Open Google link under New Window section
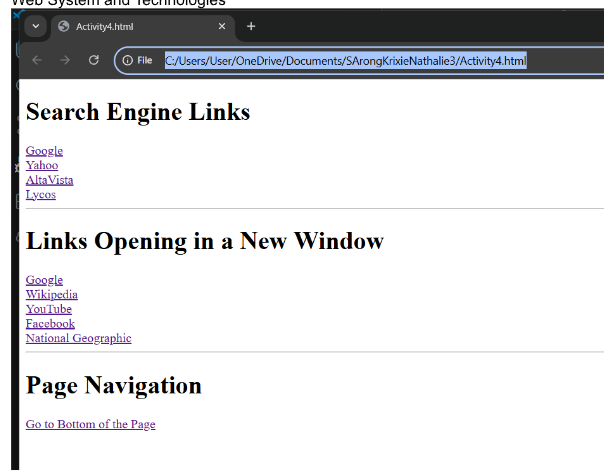 [44, 280]
